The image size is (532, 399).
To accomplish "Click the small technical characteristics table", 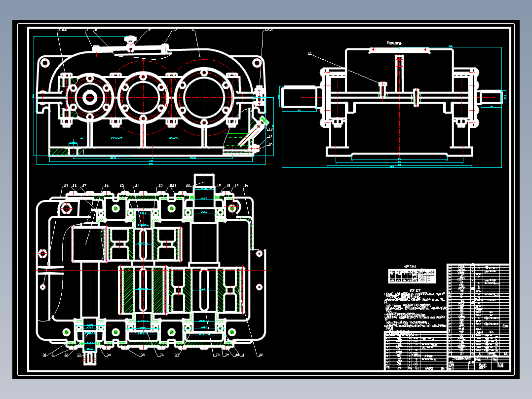I will click(412, 276).
